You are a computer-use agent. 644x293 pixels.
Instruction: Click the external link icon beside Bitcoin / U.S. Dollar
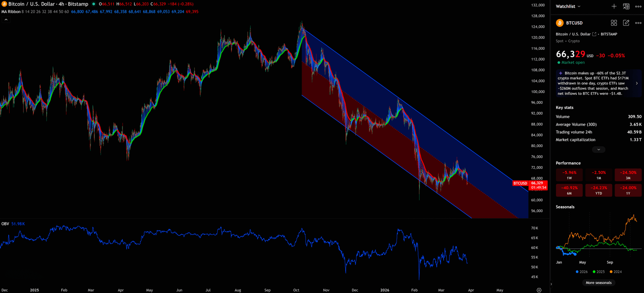click(594, 34)
